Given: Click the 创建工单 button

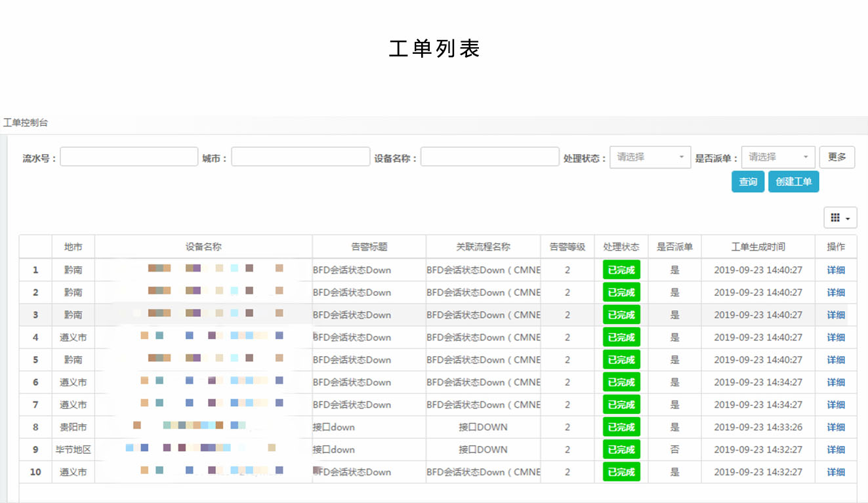Looking at the screenshot, I should click(793, 182).
